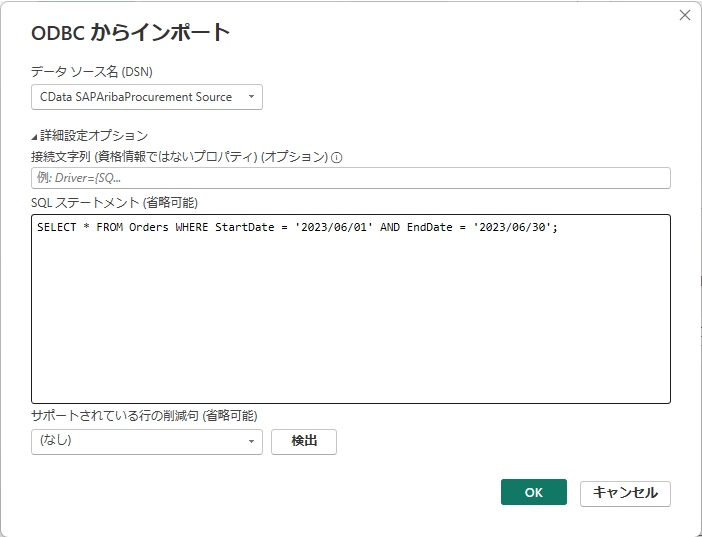
Task: Place cursor on the SELECT keyword
Action: click(x=56, y=228)
